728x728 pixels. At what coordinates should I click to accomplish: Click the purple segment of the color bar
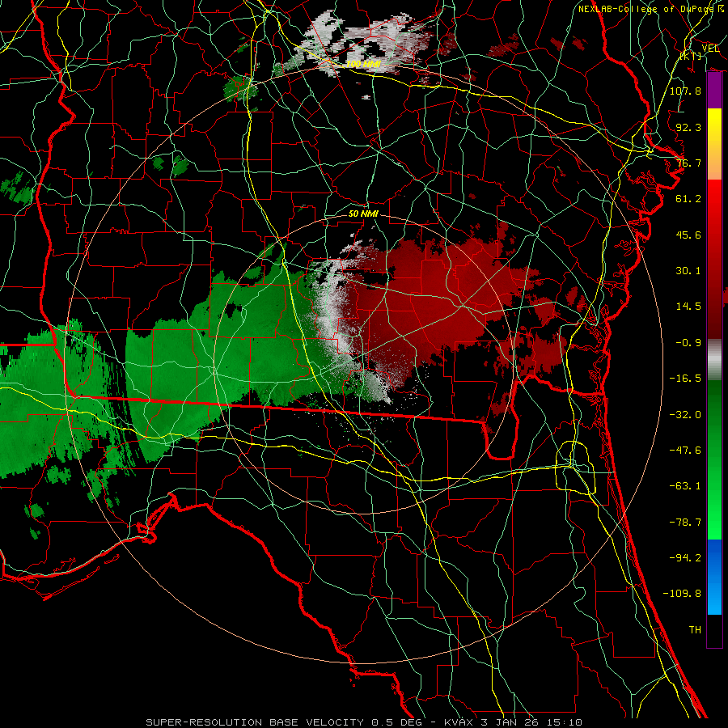tap(714, 91)
